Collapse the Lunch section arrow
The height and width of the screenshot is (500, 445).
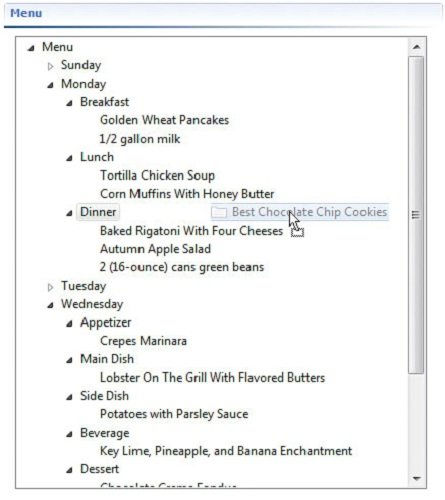[69, 158]
